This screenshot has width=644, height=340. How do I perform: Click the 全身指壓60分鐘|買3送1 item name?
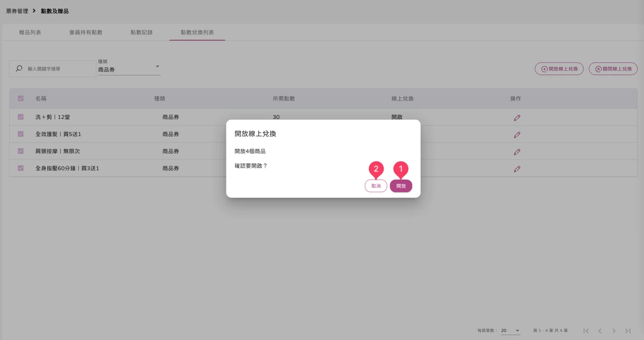(67, 169)
